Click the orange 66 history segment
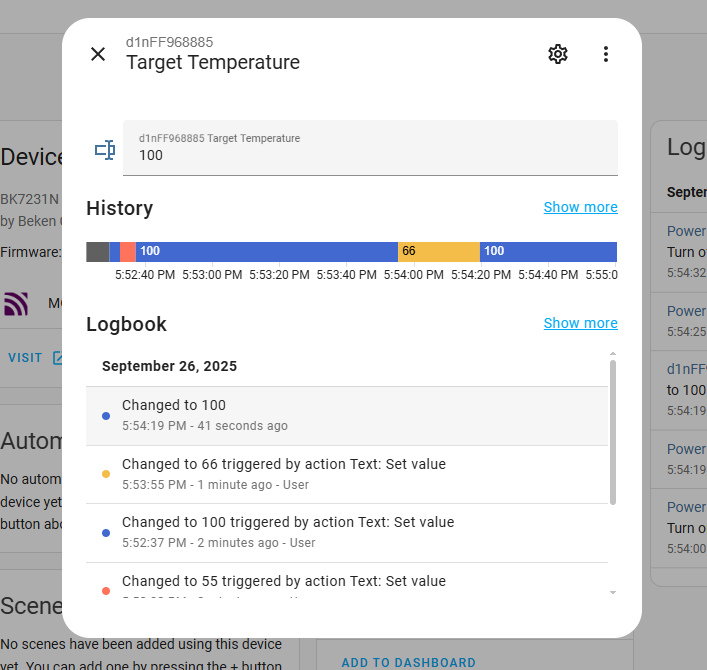This screenshot has width=707, height=670. tap(438, 252)
